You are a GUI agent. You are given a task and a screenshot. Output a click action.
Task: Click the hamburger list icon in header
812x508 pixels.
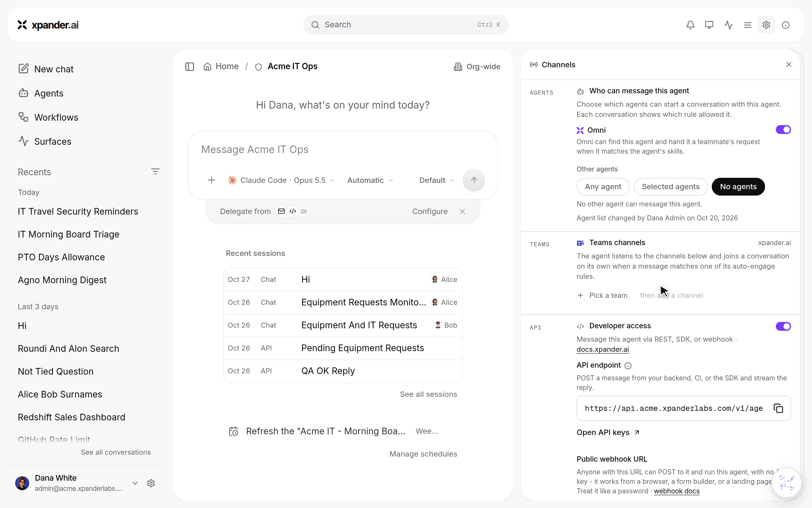point(747,25)
